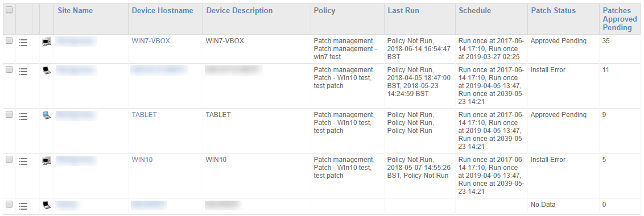Open hamburger menu for the No Data row
The image size is (644, 216).
(x=23, y=206)
